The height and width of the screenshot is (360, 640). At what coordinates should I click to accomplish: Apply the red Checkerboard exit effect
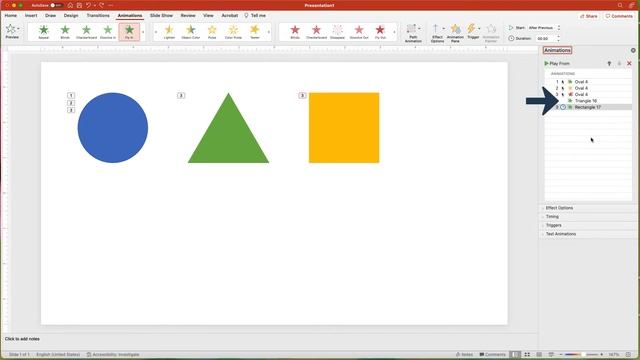316,31
